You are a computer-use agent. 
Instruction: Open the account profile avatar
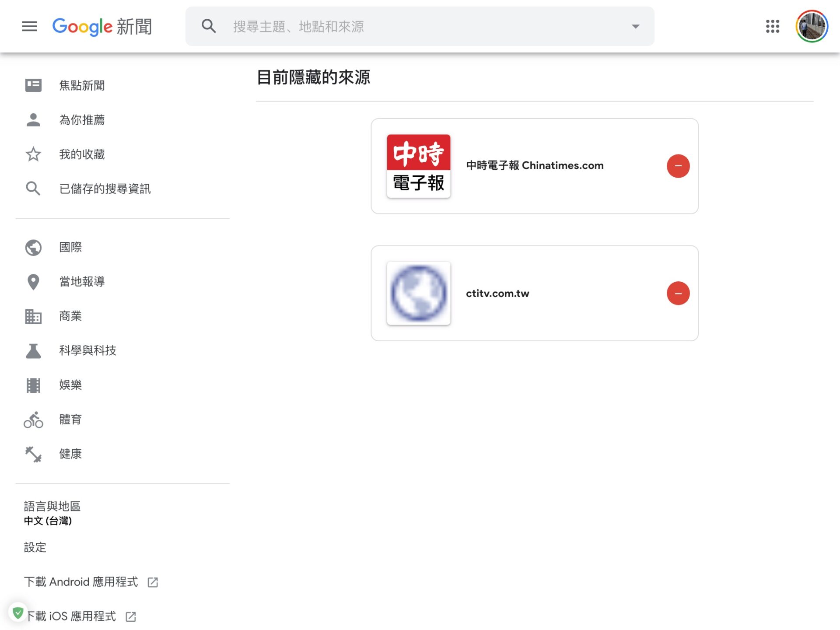click(x=812, y=26)
